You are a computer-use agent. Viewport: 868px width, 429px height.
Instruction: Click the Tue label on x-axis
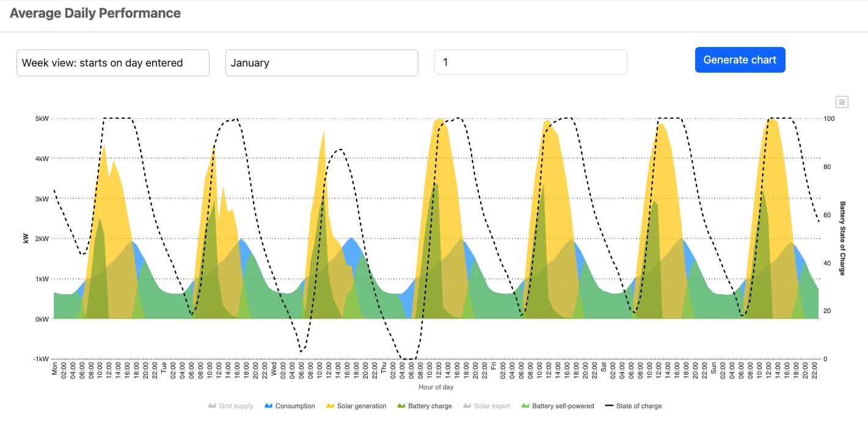click(164, 368)
